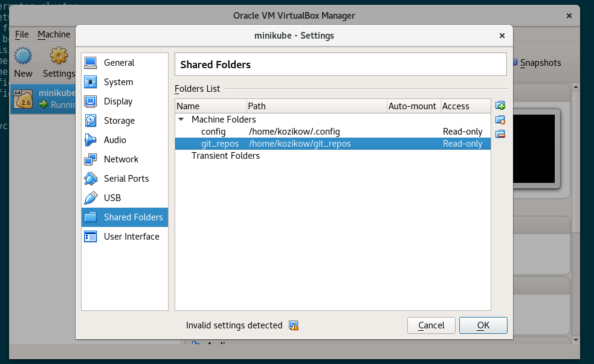The image size is (594, 364).
Task: Click the invalid settings warning icon
Action: pos(294,325)
